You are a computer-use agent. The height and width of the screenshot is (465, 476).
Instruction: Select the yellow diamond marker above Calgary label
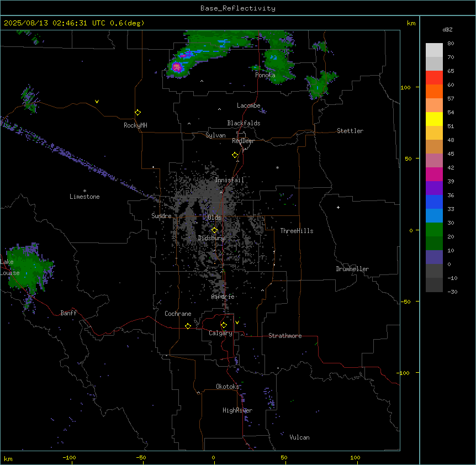click(224, 325)
